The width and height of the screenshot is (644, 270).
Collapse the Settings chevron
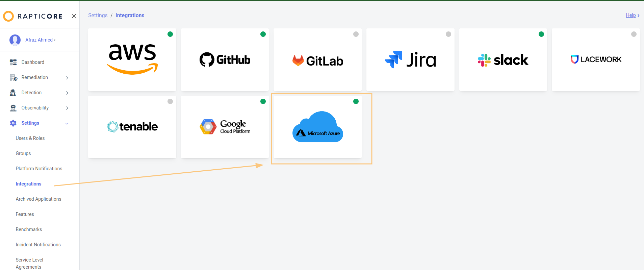coord(67,123)
